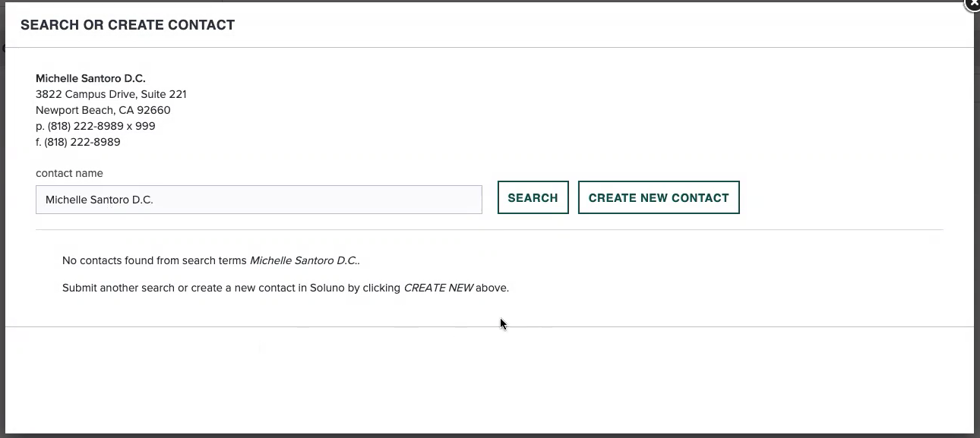Click the SEARCH button
Viewport: 980px width, 438px height.
click(533, 197)
